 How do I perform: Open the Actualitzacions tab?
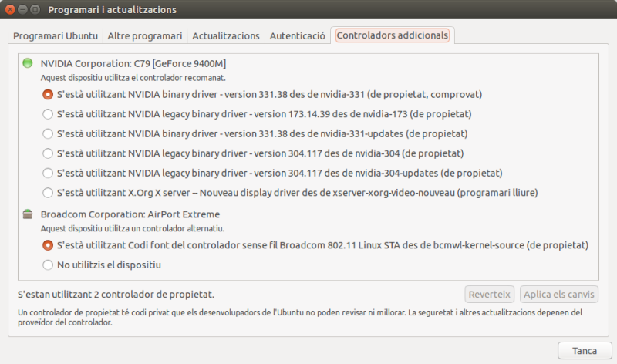(x=225, y=36)
